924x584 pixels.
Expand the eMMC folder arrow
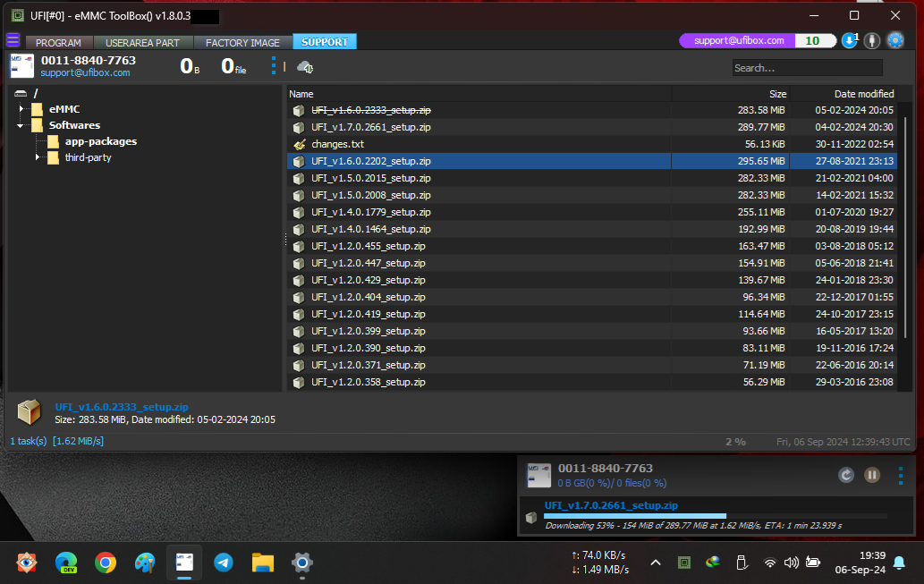coord(21,109)
